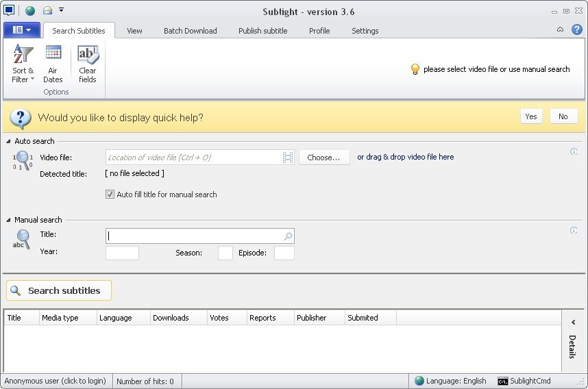The height and width of the screenshot is (389, 588).
Task: Sort results by Submited column
Action: coord(371,318)
